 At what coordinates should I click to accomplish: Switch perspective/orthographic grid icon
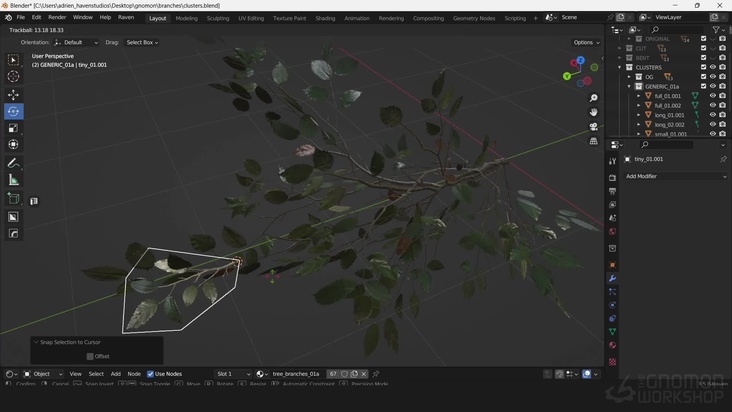tap(593, 141)
